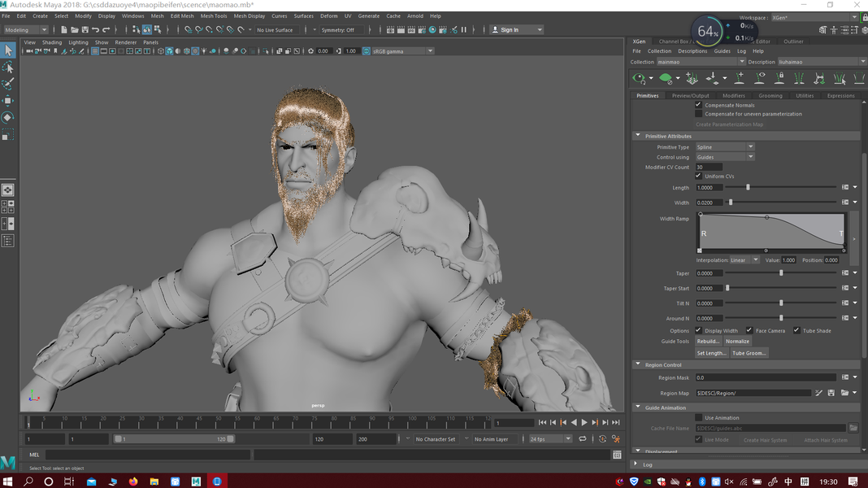This screenshot has width=868, height=488.
Task: Click the Normalize button
Action: pyautogui.click(x=737, y=342)
